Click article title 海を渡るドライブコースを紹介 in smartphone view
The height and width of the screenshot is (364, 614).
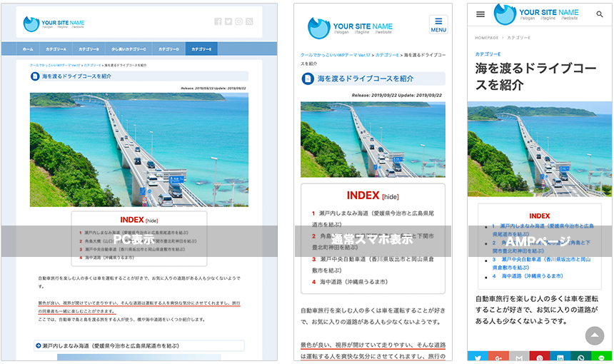(366, 79)
